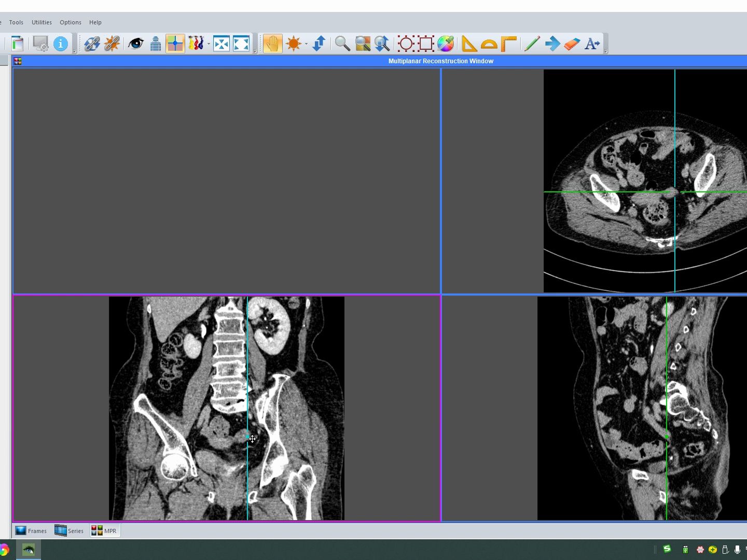Select the blue arrow annotation tool
This screenshot has height=560, width=747.
(552, 44)
